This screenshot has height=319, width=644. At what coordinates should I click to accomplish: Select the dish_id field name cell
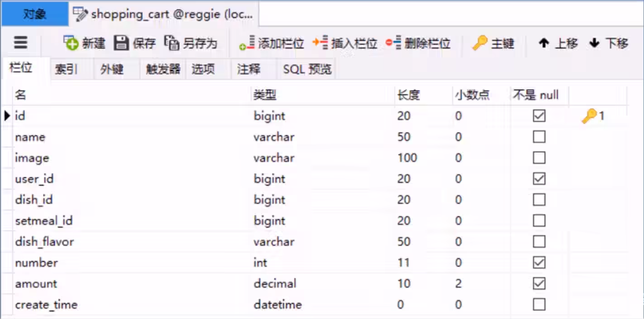(x=132, y=200)
